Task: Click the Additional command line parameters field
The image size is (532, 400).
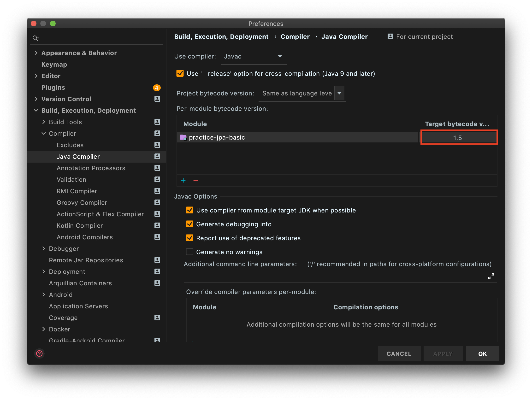Action: pyautogui.click(x=334, y=276)
